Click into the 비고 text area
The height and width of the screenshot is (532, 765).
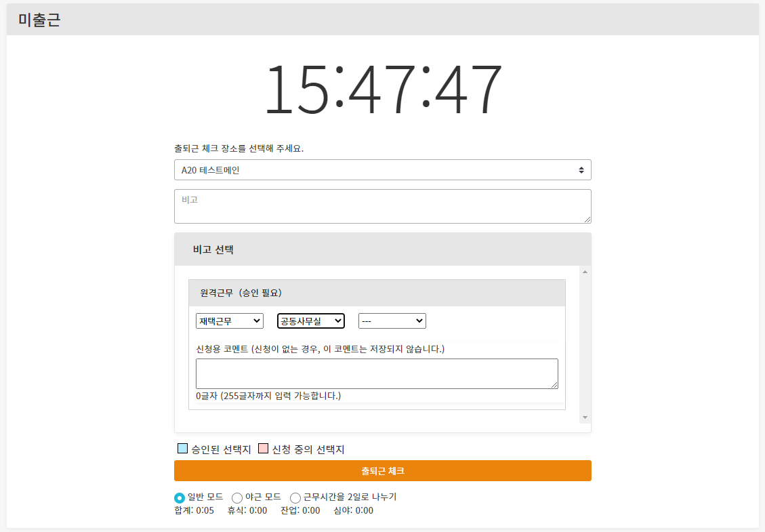coord(382,206)
